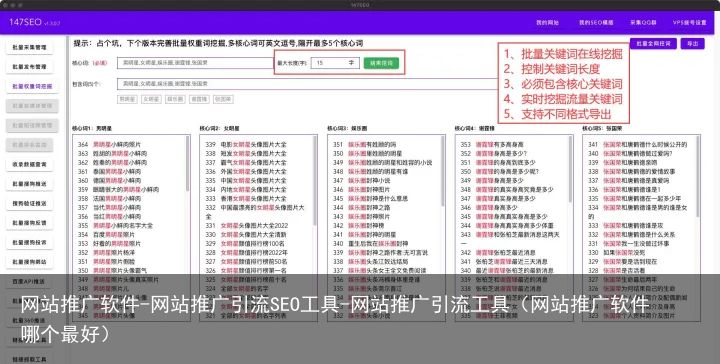Open VPS拨号设置 in top navigation
The width and height of the screenshot is (720, 364).
pyautogui.click(x=689, y=22)
